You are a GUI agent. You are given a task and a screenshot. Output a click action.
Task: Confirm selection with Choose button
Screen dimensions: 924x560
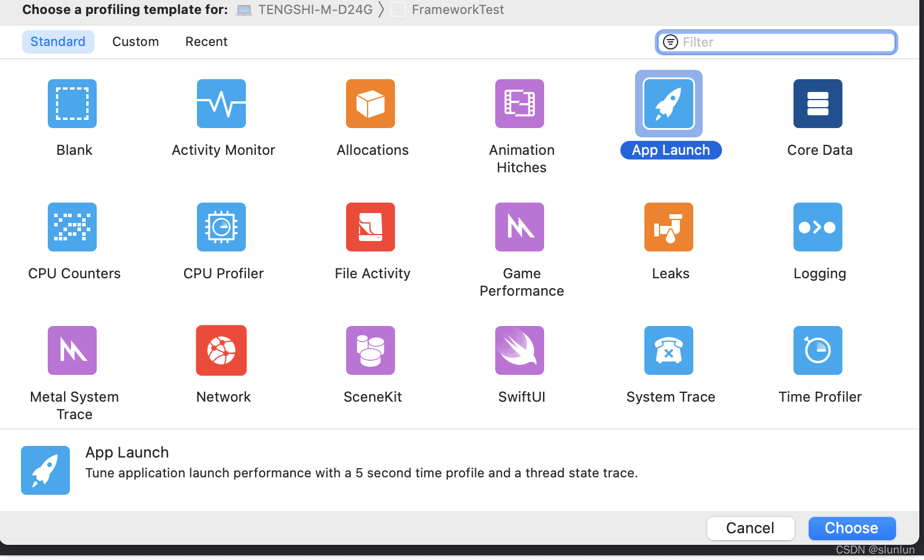852,528
